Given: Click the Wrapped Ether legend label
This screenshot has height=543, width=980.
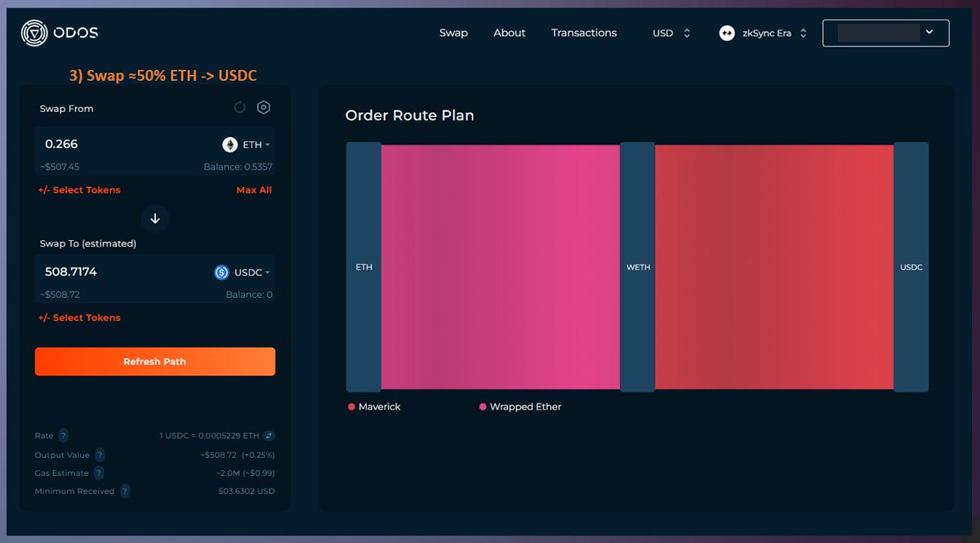Looking at the screenshot, I should (x=526, y=407).
